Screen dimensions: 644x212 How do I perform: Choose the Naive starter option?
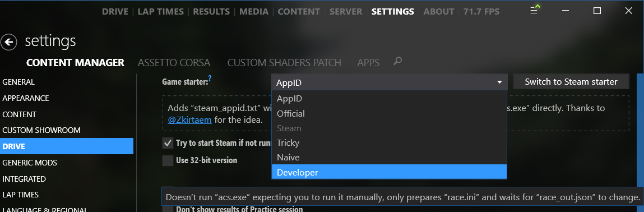389,158
